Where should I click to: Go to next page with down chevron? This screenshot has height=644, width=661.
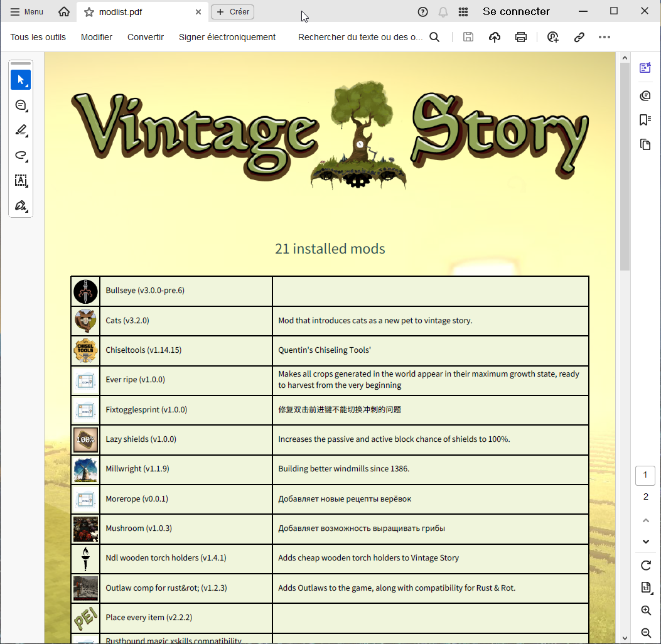pos(646,542)
